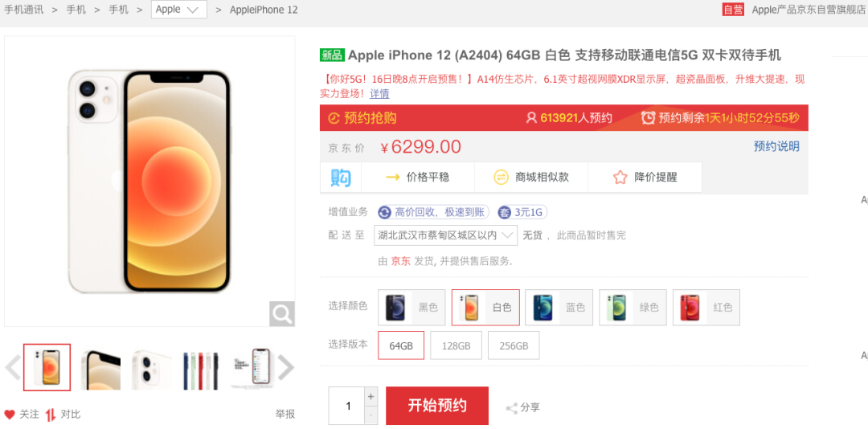Viewport: 868px width, 429px height.
Task: Pick the 蓝色 blue color swatch
Action: [559, 307]
